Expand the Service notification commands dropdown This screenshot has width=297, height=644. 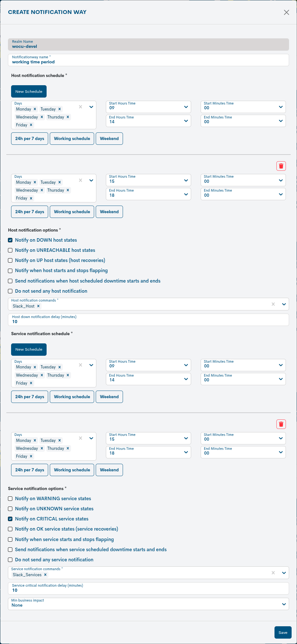(284, 573)
